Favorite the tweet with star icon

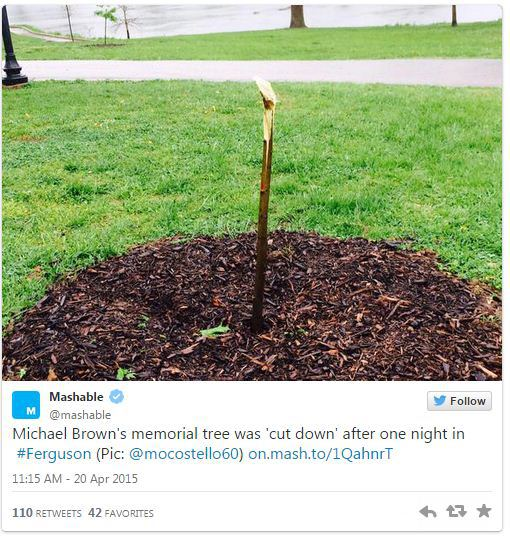tap(484, 511)
